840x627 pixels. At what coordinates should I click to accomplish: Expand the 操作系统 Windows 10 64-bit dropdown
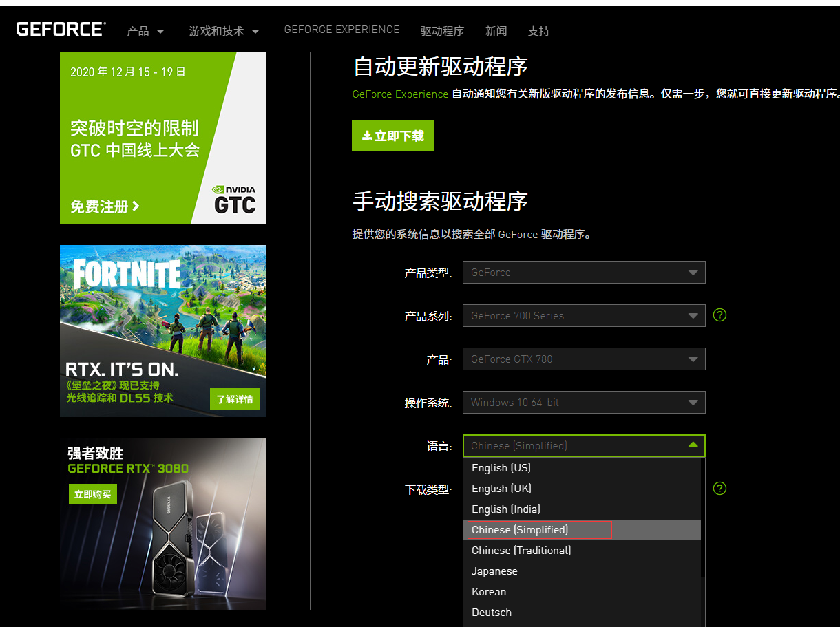coord(584,403)
